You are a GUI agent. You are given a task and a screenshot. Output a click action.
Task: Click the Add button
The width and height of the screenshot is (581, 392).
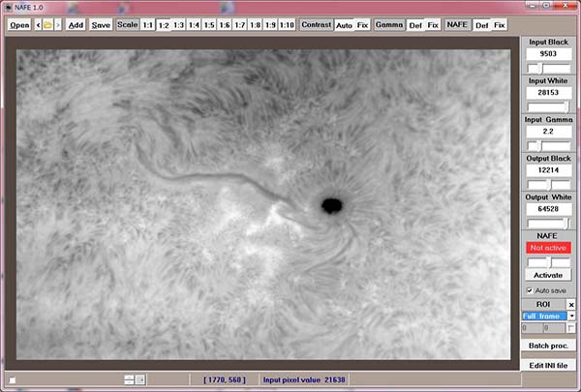tap(76, 25)
